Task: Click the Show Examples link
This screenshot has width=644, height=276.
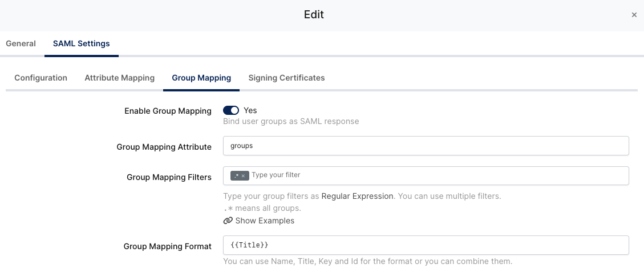Action: [x=265, y=221]
